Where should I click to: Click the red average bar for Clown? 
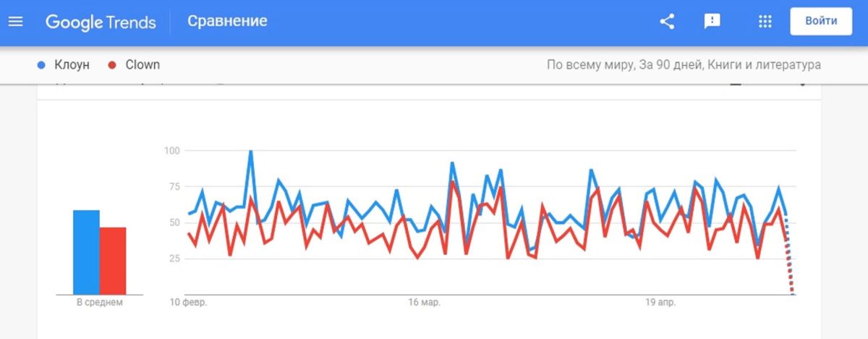(x=113, y=261)
